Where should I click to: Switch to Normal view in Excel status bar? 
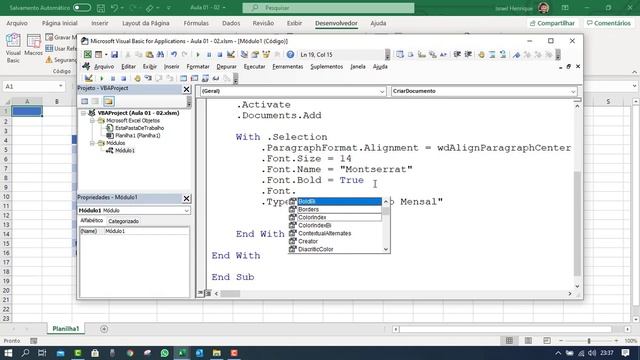pyautogui.click(x=509, y=340)
